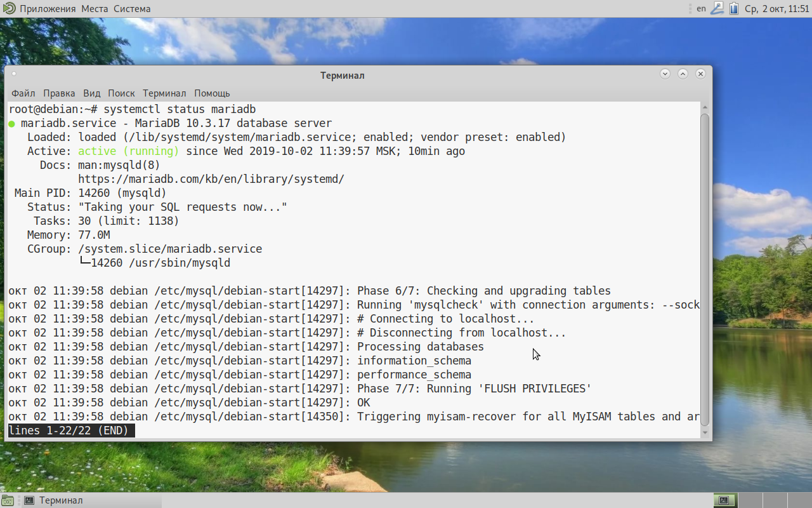The width and height of the screenshot is (812, 508).
Task: Click the Terminal scrollbar up arrow
Action: pos(705,108)
